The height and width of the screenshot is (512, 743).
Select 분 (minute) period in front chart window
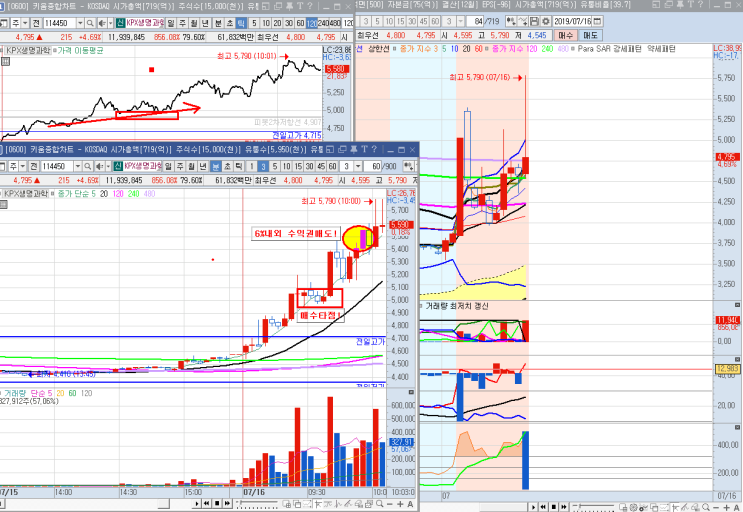[x=216, y=166]
